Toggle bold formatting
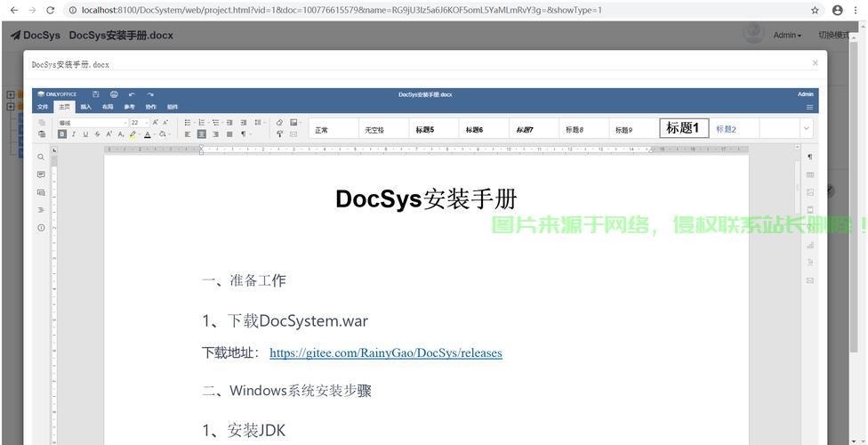 coord(62,134)
